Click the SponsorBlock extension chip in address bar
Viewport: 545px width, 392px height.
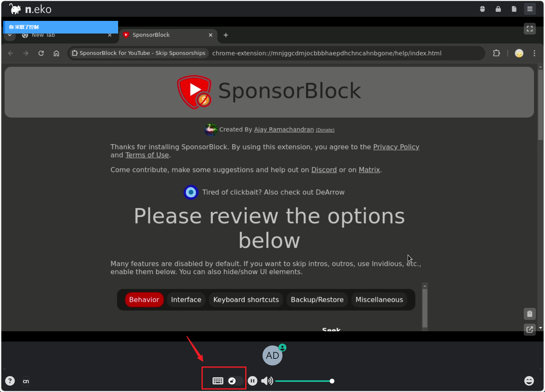click(139, 53)
